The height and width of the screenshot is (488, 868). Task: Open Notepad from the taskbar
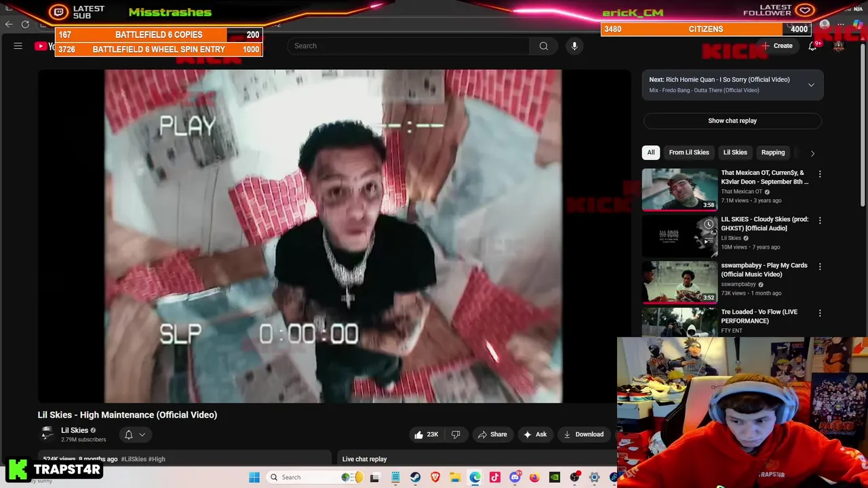pos(395,477)
